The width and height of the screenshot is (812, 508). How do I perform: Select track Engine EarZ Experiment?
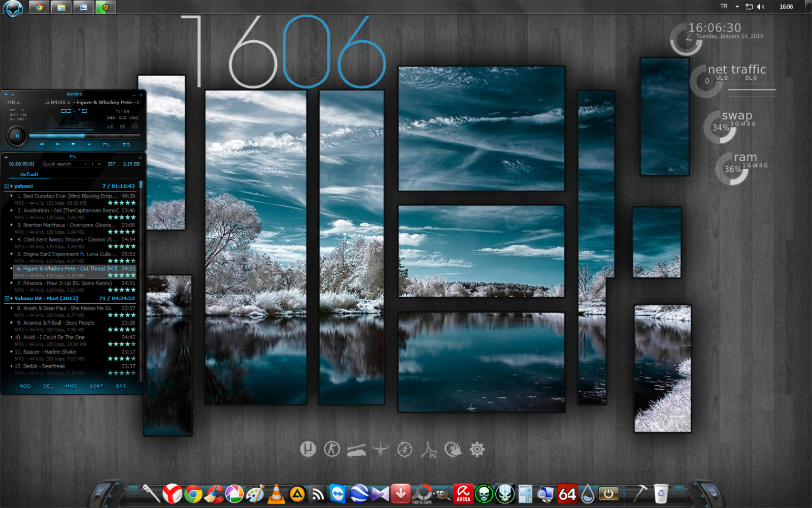[x=74, y=257]
